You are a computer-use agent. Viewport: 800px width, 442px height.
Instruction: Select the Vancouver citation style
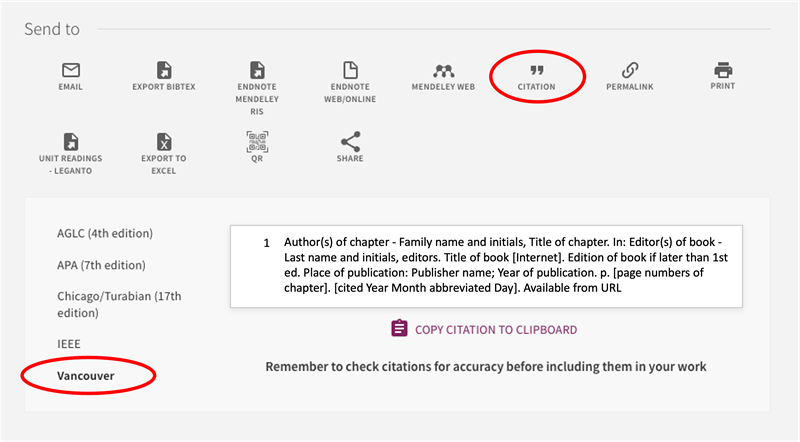coord(86,376)
